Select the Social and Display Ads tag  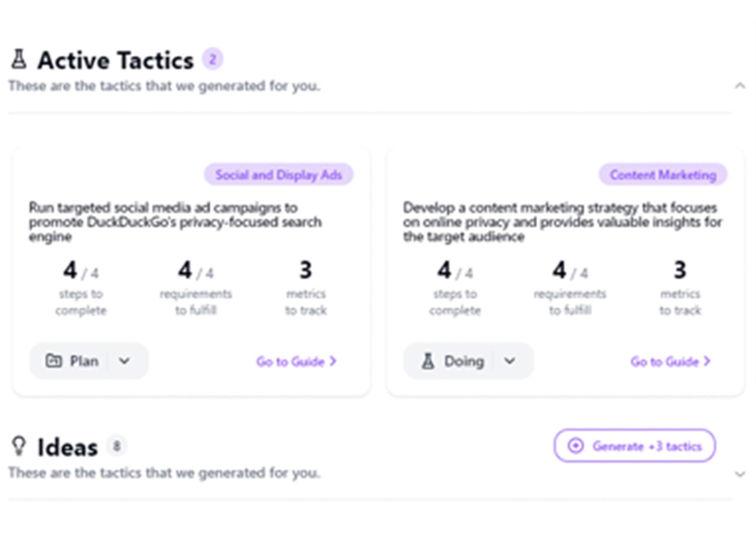pyautogui.click(x=278, y=175)
